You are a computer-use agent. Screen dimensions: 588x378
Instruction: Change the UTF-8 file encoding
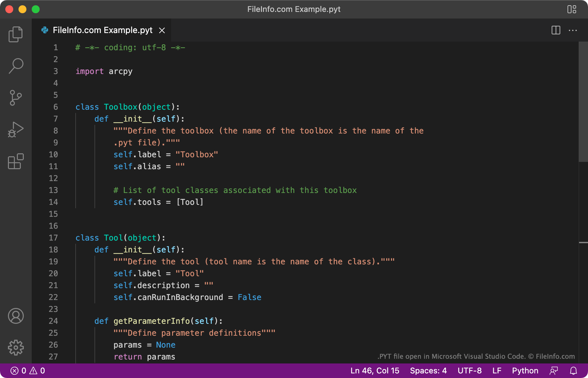point(470,370)
